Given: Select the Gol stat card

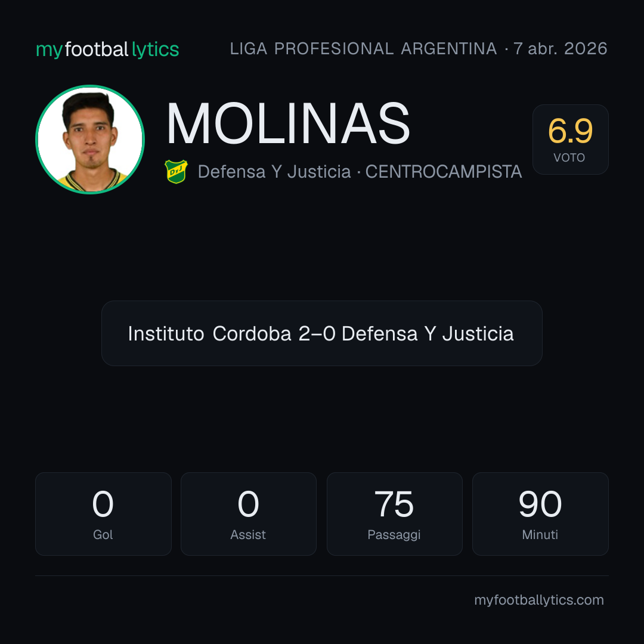Looking at the screenshot, I should pos(103,514).
